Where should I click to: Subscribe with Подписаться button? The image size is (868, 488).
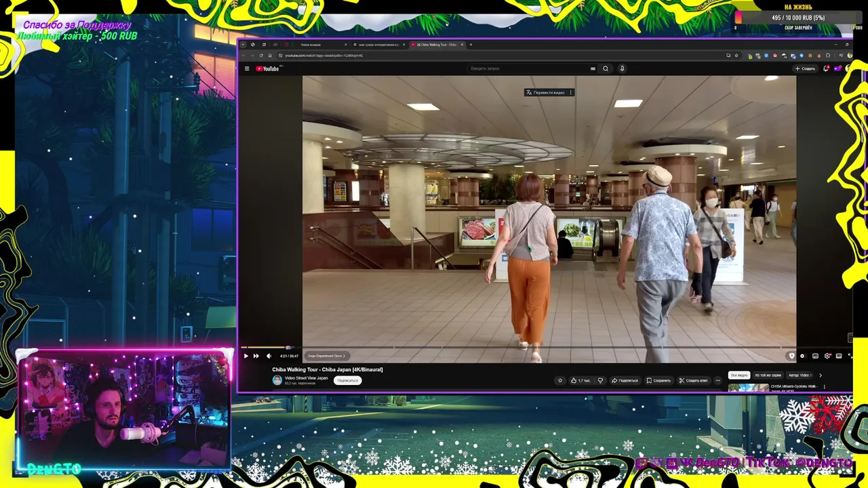347,380
